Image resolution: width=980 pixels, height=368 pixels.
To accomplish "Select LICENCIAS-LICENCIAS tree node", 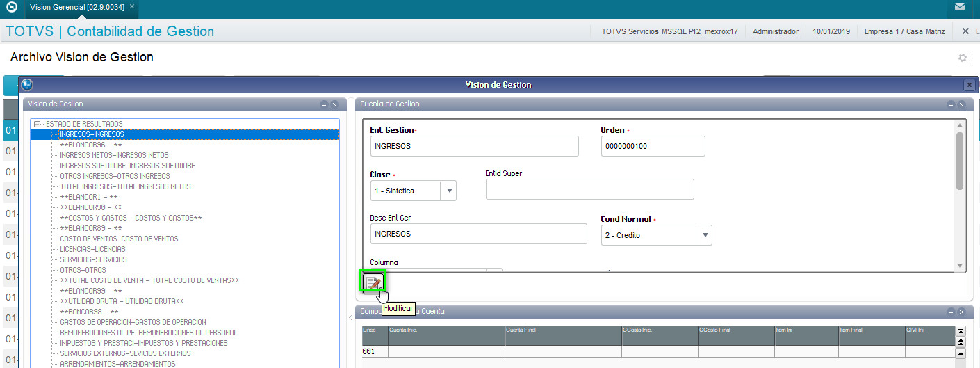I will point(92,249).
